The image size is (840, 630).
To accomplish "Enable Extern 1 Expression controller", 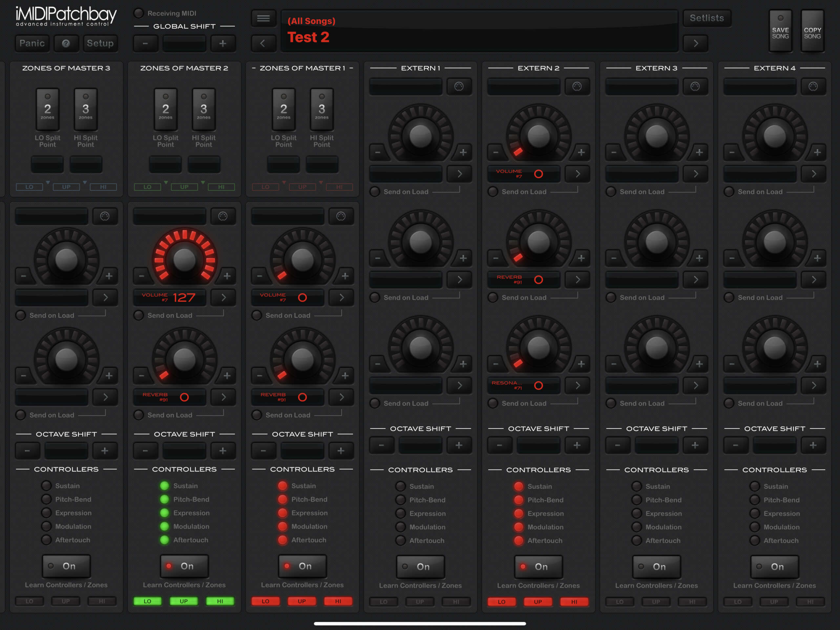I will click(x=401, y=513).
